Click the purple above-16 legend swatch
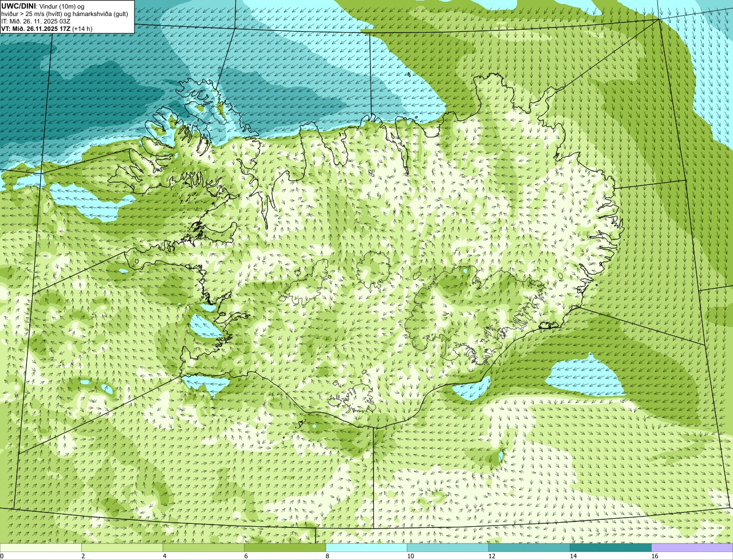 click(692, 547)
